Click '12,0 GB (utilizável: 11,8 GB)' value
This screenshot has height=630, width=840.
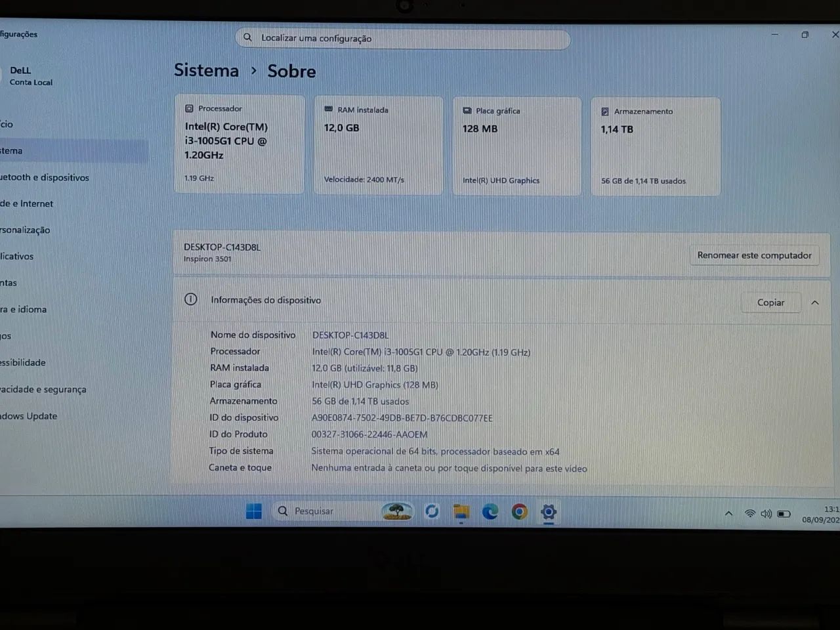click(365, 368)
